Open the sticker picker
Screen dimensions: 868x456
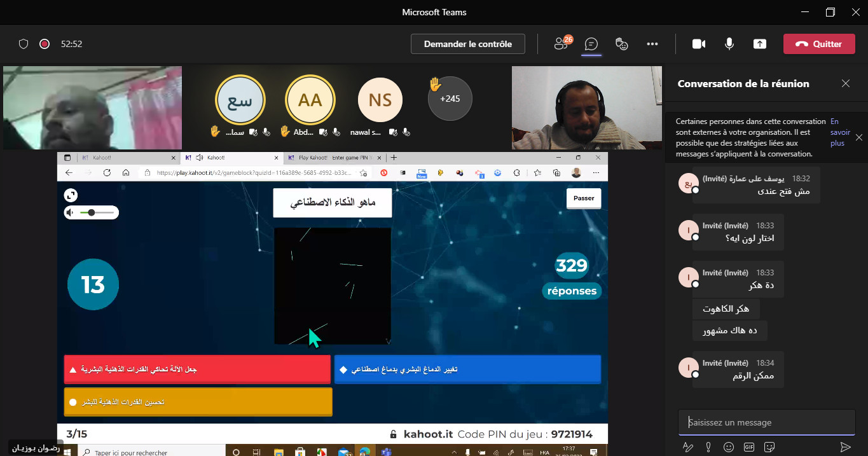tap(769, 446)
